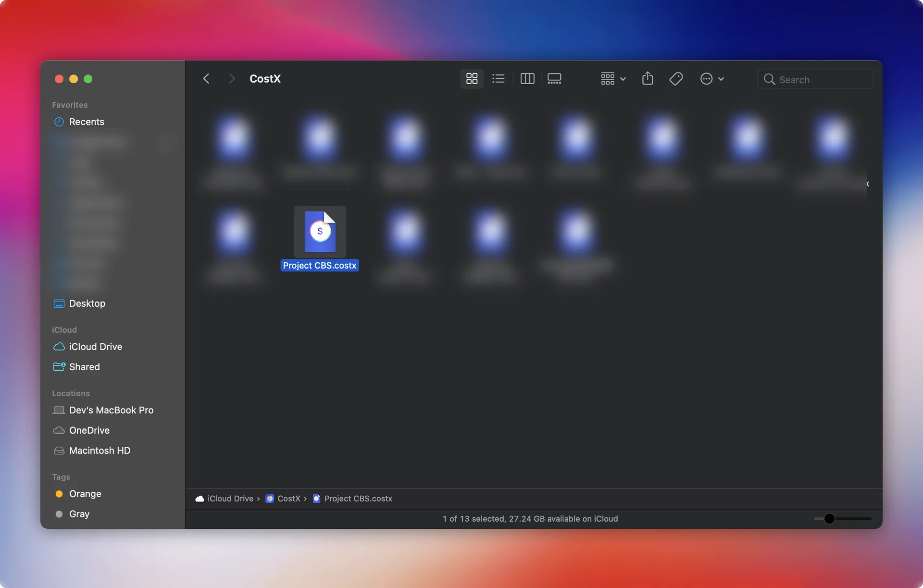Click the forward navigation arrow
Viewport: 923px width, 588px height.
tap(232, 78)
